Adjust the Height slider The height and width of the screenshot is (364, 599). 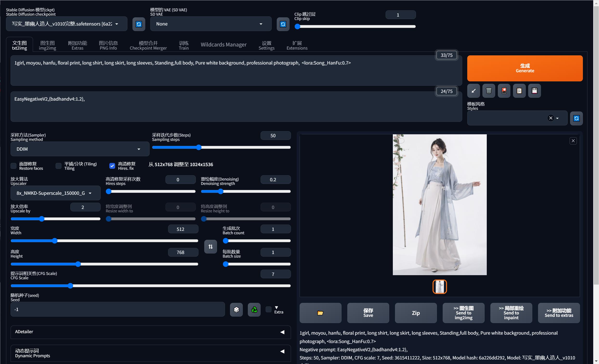point(104,264)
